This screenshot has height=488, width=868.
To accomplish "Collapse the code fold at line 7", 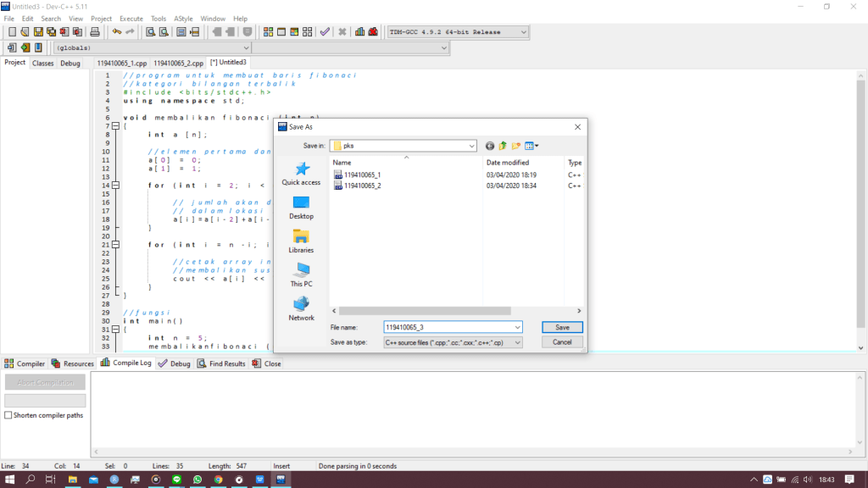I will 116,126.
